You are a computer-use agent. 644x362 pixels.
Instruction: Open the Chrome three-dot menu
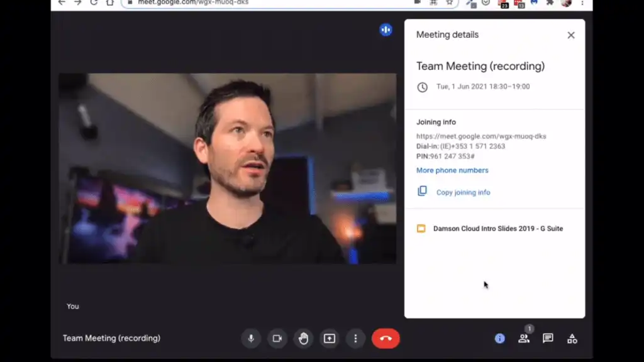coord(582,3)
